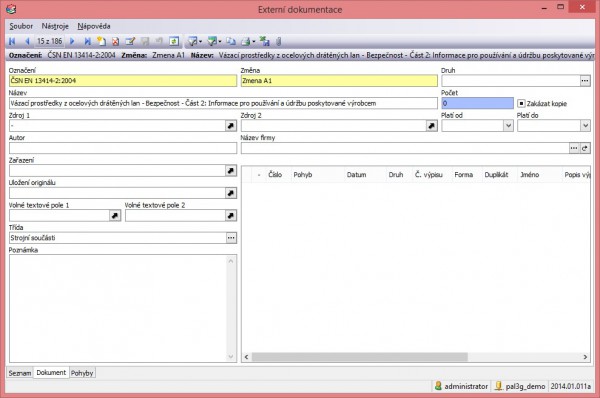Switch to the Seznam tab
The image size is (600, 398).
pos(20,373)
